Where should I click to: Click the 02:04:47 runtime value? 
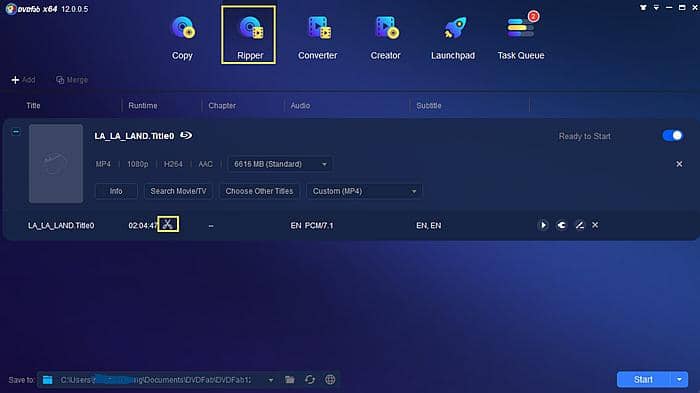[x=143, y=226]
